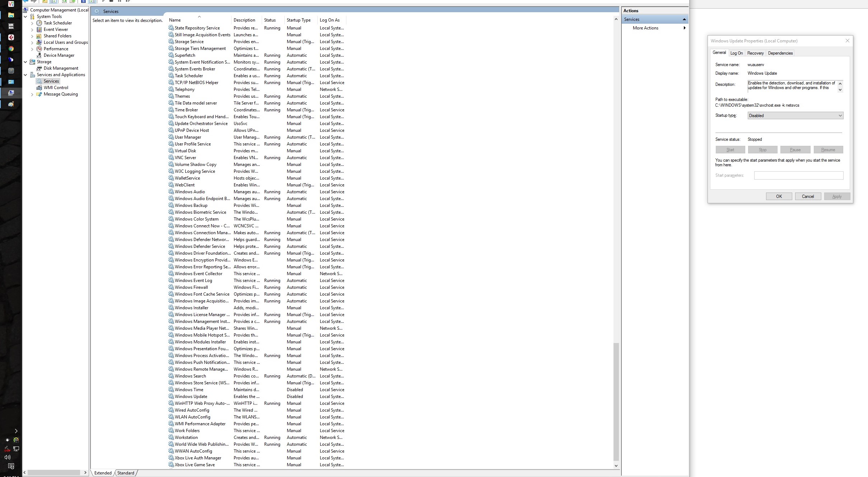Screen dimensions: 868x477
Task: Select WMI Control node icon
Action: (39, 88)
